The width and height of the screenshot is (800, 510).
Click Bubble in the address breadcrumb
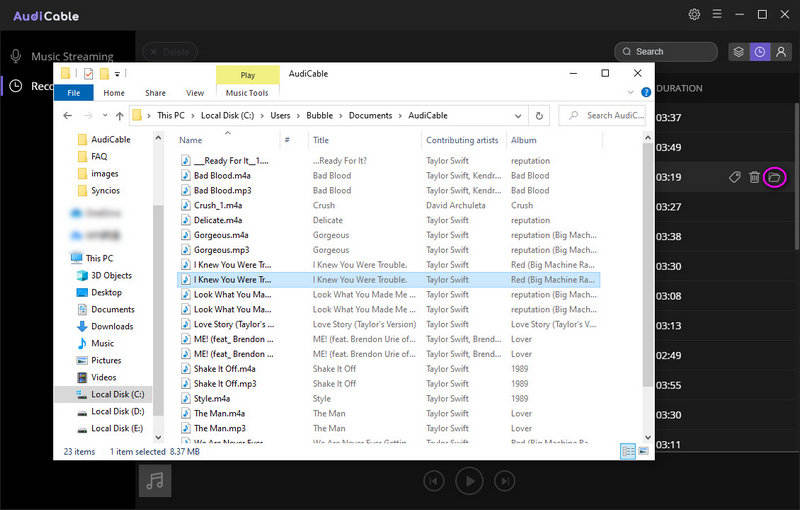click(x=319, y=116)
